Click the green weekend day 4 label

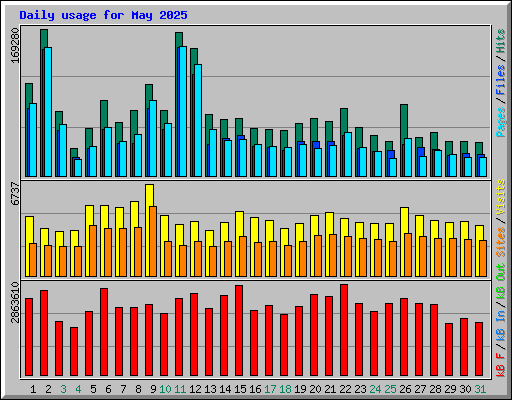[78, 389]
